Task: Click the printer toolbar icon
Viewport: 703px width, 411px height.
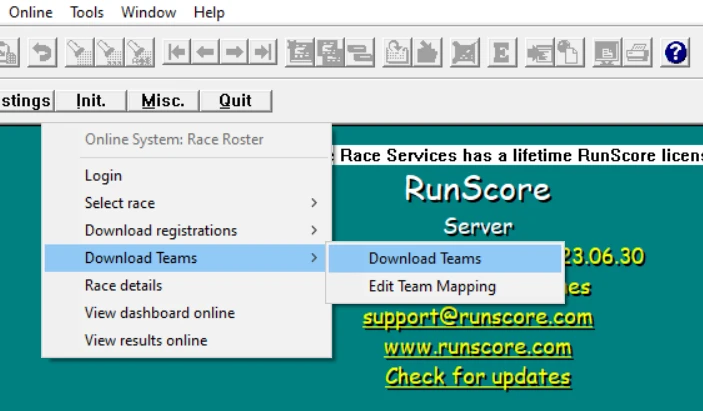Action: click(637, 53)
